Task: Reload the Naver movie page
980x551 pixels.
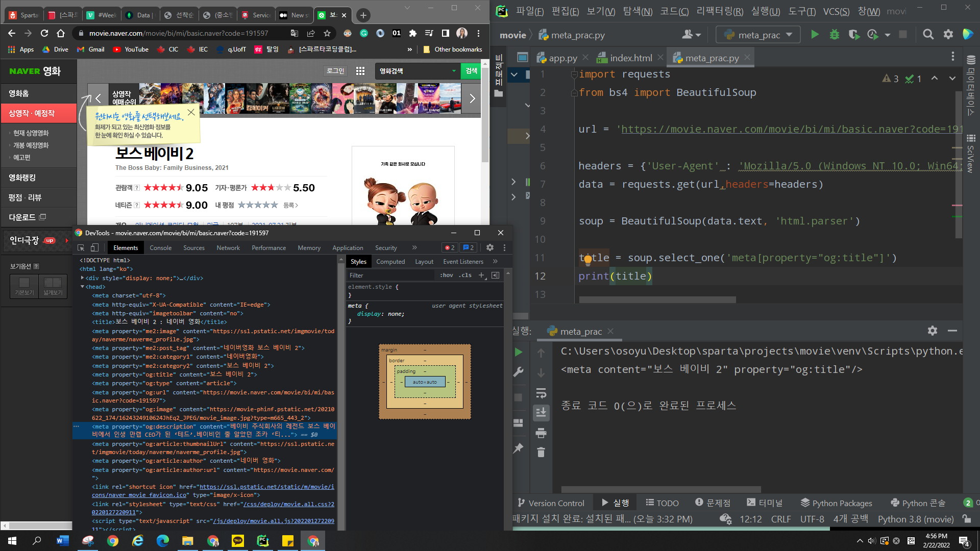Action: tap(44, 33)
